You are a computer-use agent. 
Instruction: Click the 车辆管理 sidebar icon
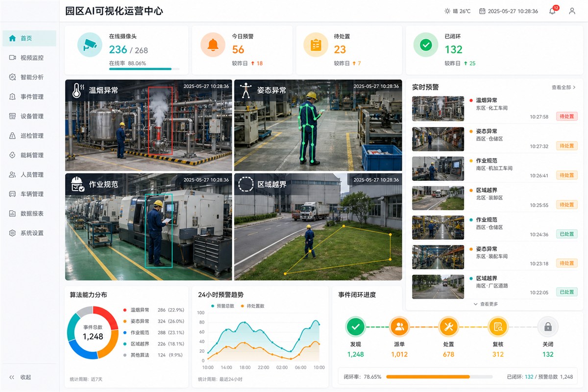point(12,194)
